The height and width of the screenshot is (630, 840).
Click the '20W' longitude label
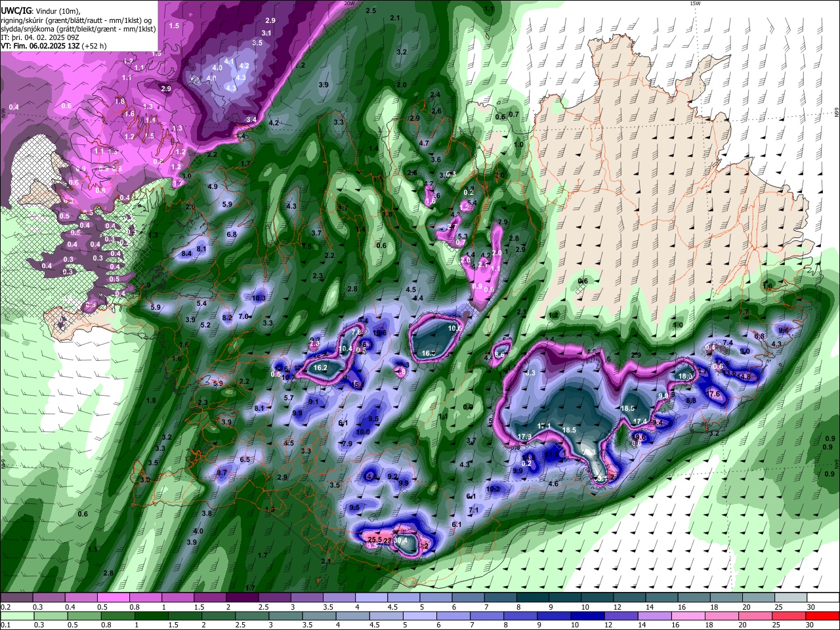(x=349, y=3)
